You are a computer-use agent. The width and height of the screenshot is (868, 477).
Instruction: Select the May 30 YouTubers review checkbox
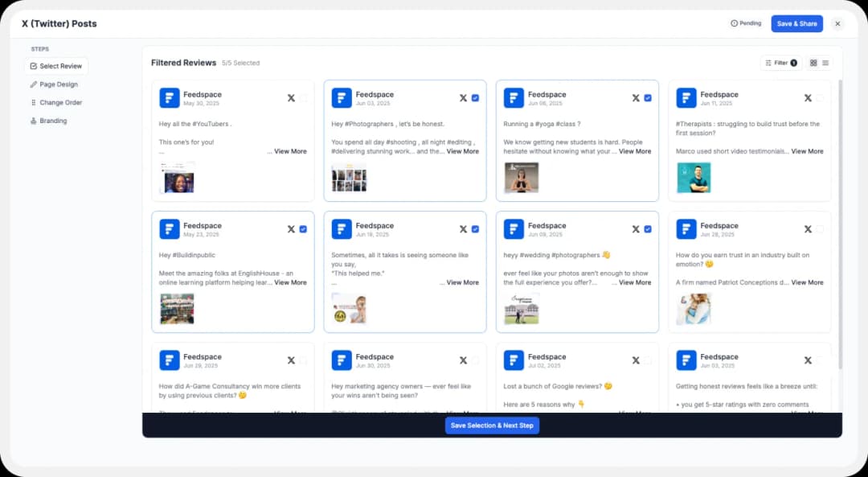pyautogui.click(x=303, y=98)
